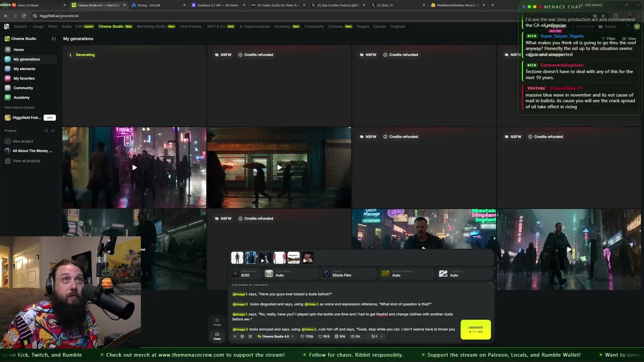Open Explore in the top navigation
644x362 pixels.
[x=21, y=26]
